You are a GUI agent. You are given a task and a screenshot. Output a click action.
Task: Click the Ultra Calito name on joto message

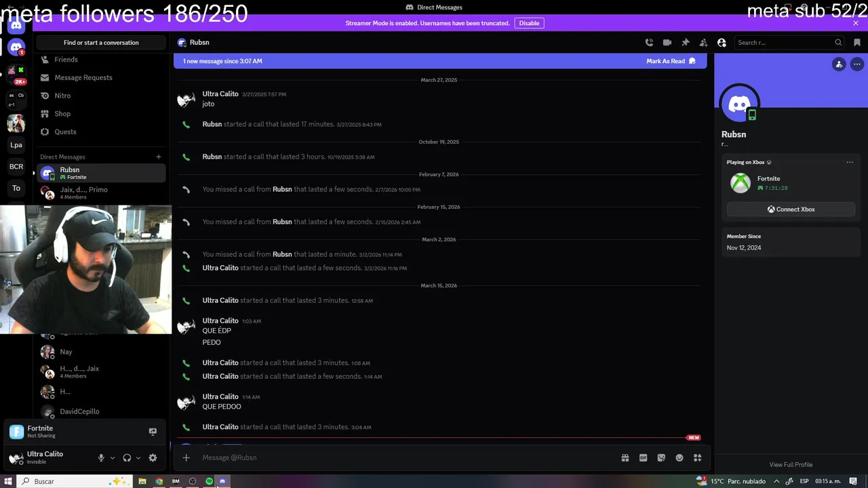(220, 94)
